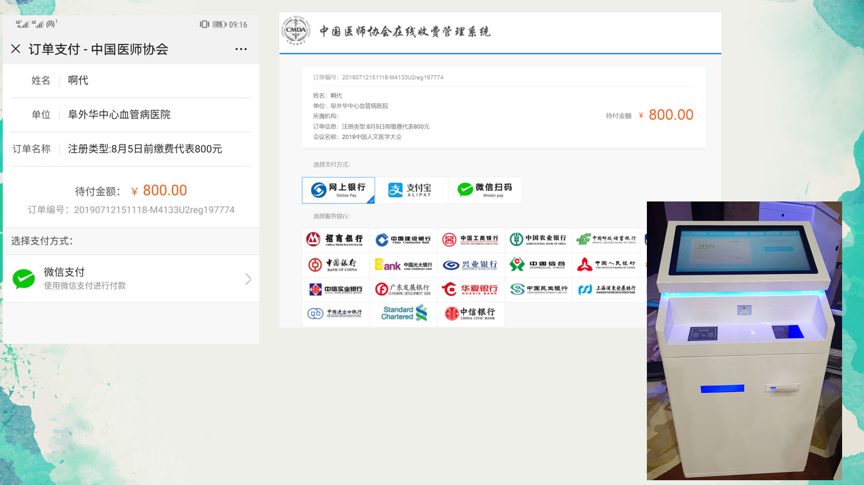Pick 中国工商银行 ICBC logo
The height and width of the screenshot is (485, 864).
pos(471,239)
